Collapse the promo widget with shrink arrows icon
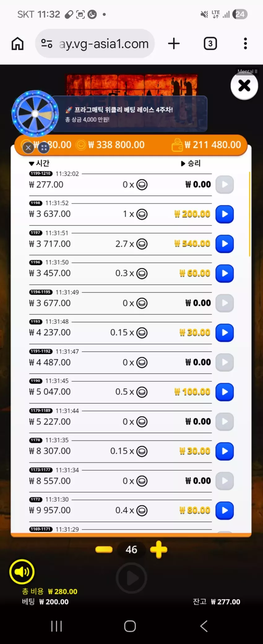Viewport: 263px width, 644px height. pos(44,148)
